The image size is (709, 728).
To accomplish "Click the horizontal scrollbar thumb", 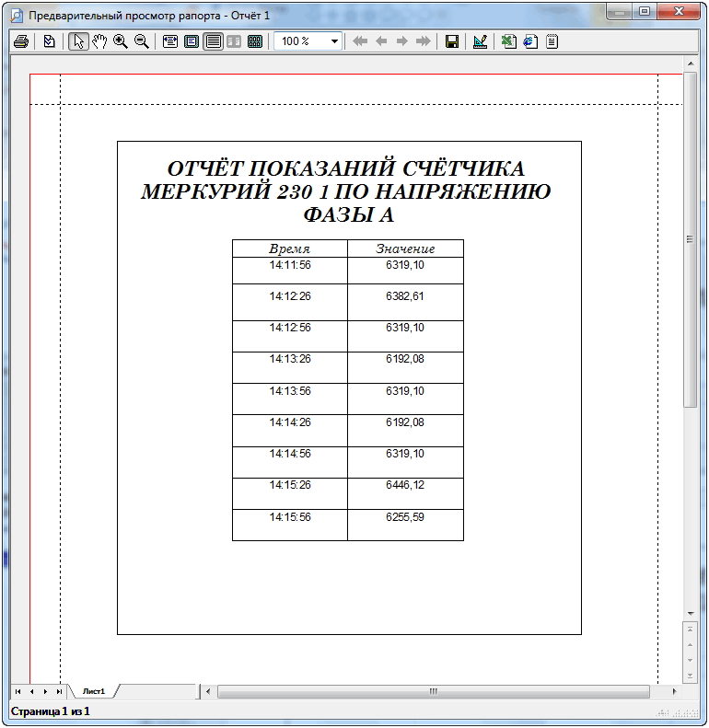I will [x=434, y=691].
